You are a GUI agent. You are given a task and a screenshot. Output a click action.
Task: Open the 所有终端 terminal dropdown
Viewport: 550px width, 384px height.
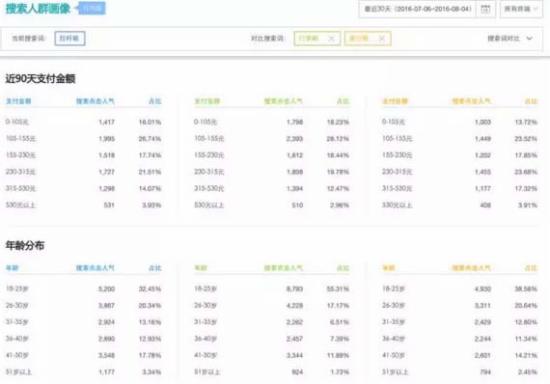521,9
